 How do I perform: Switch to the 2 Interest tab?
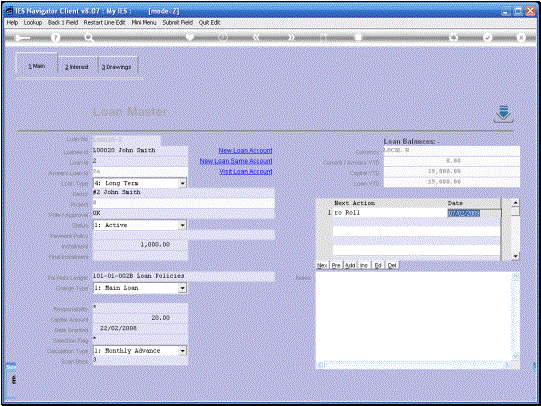point(78,67)
